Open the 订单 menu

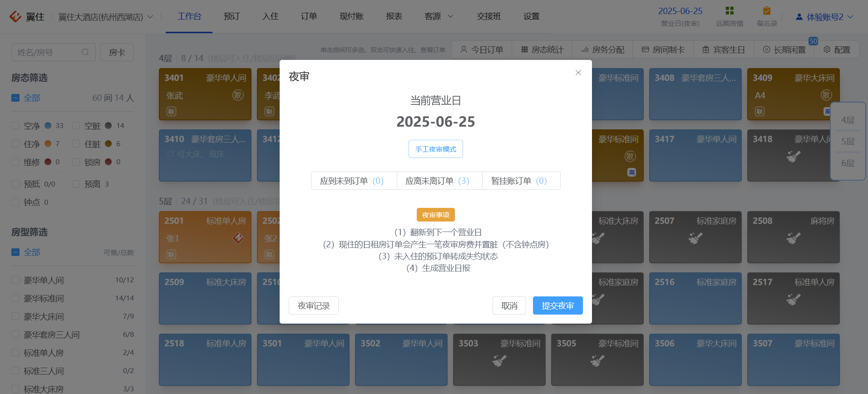[309, 16]
